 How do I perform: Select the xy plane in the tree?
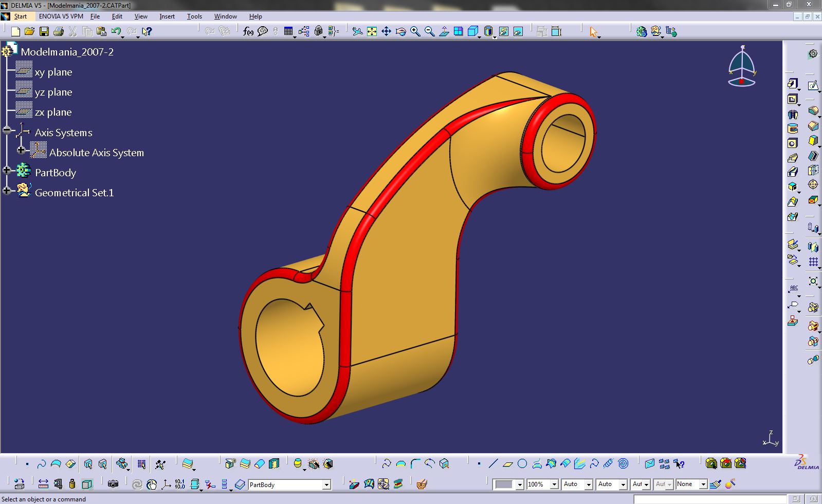(53, 72)
